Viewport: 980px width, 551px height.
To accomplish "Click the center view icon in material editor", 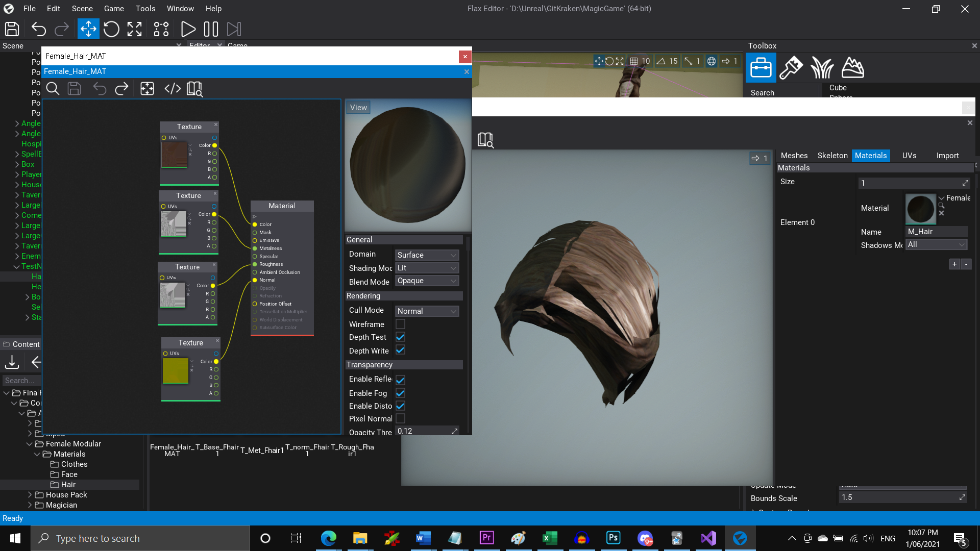I will [x=147, y=88].
